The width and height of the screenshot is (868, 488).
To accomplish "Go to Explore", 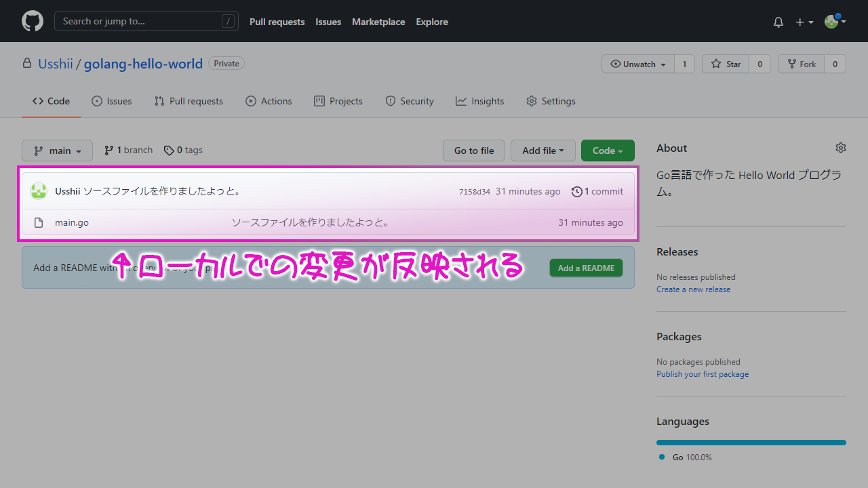I will tap(432, 22).
